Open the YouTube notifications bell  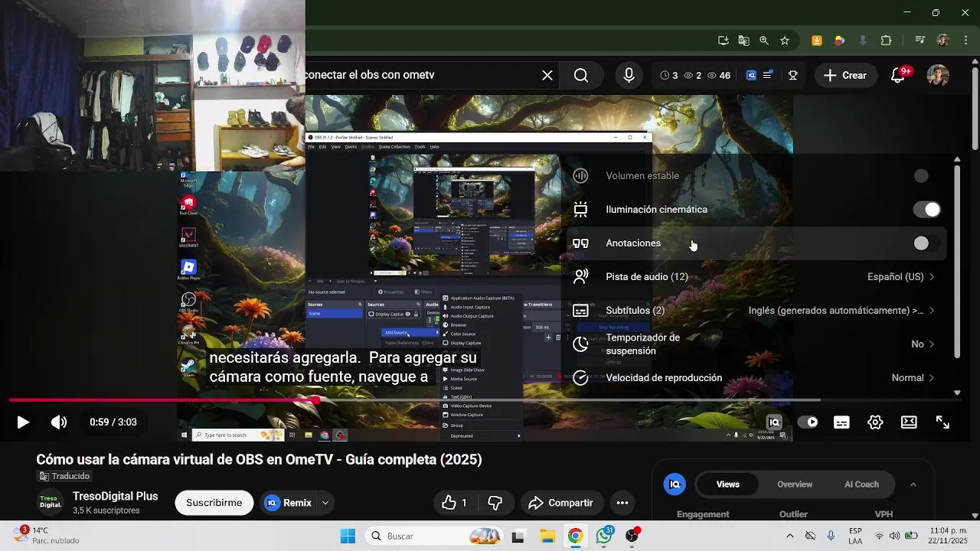(898, 75)
